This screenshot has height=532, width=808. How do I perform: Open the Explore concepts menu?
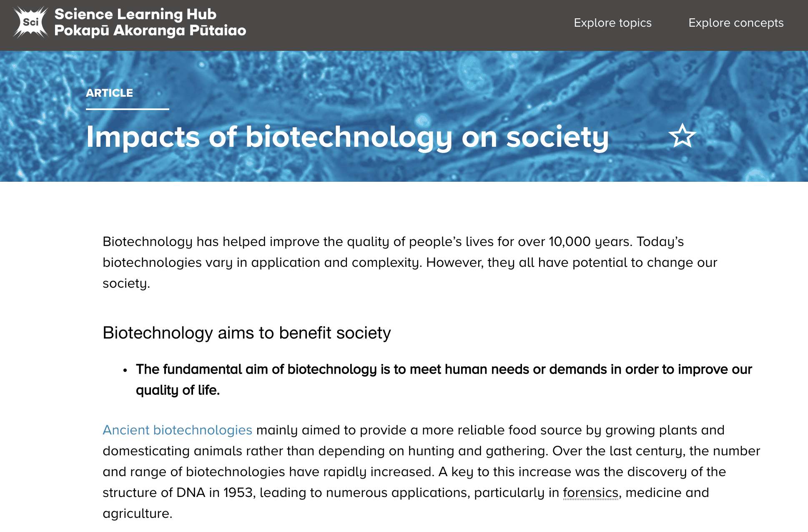click(x=736, y=23)
